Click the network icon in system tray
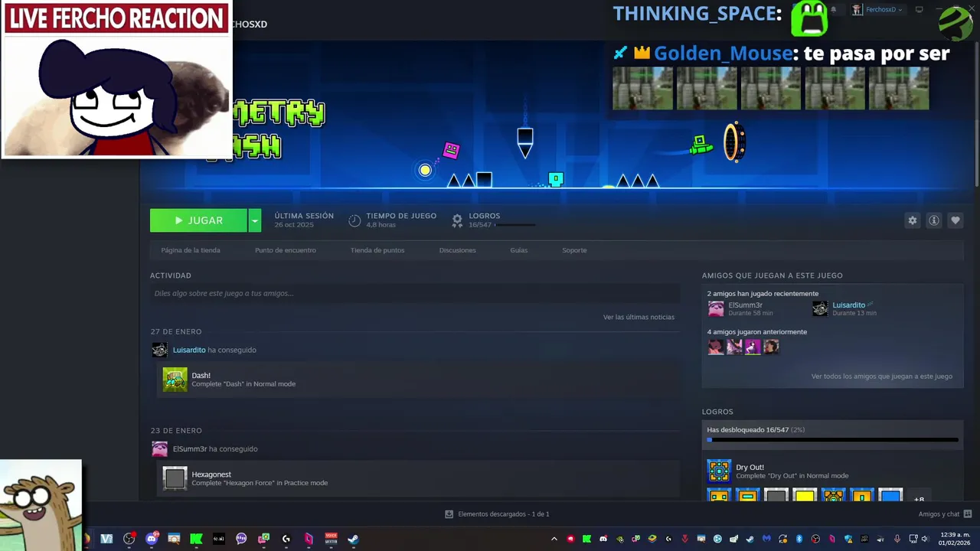Viewport: 980px width, 551px height. point(913,539)
